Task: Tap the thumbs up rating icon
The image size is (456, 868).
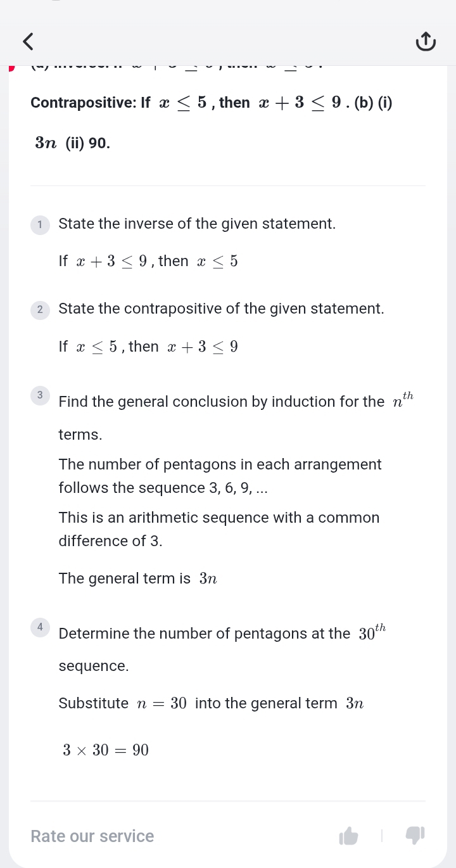Action: 348,836
